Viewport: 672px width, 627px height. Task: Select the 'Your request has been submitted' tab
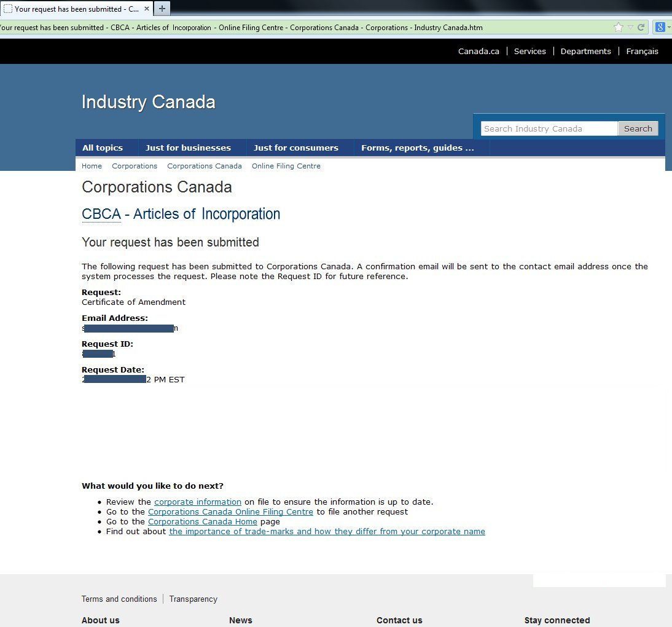pos(74,9)
